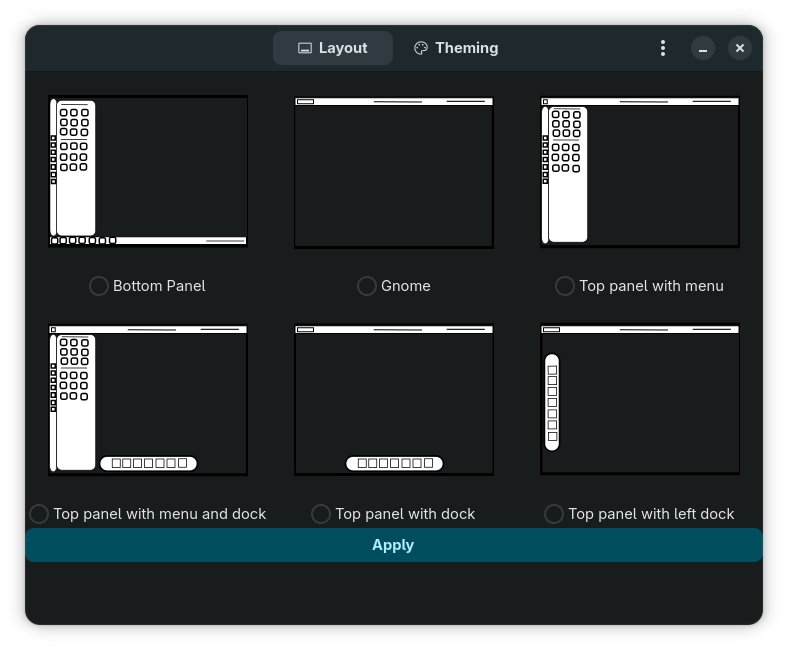This screenshot has width=788, height=650.
Task: Click Top panel with menu and dock preview
Action: tap(148, 400)
